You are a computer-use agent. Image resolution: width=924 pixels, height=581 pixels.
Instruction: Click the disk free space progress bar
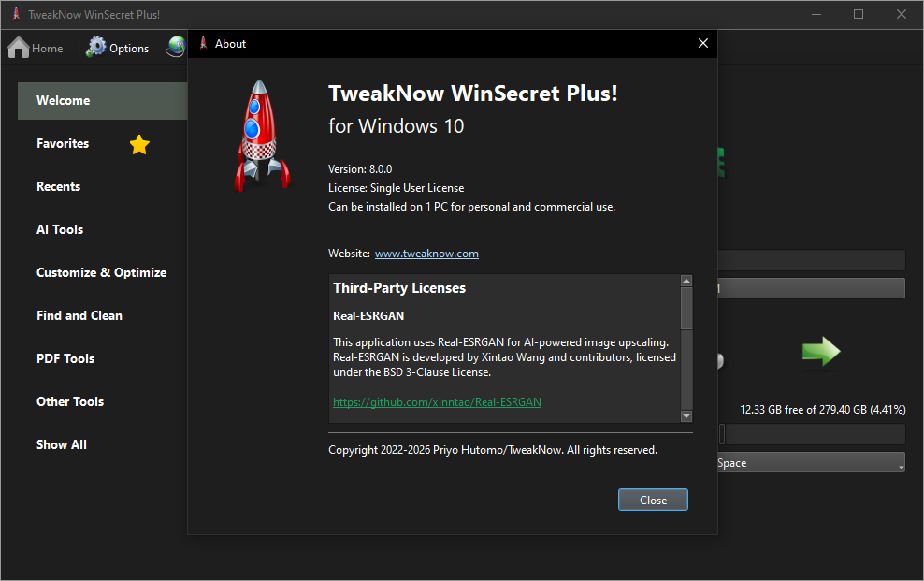point(811,434)
